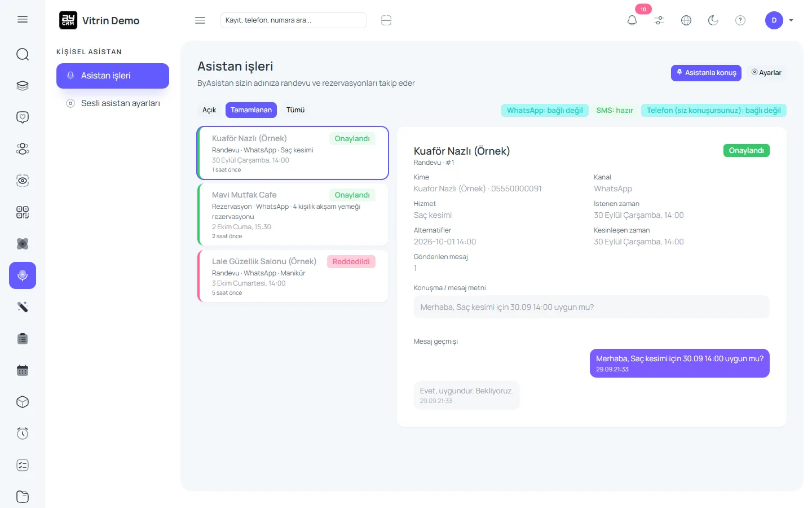Screen dimensions: 812x508
Task: Open the stacked layers icon in sidebar
Action: tap(23, 86)
